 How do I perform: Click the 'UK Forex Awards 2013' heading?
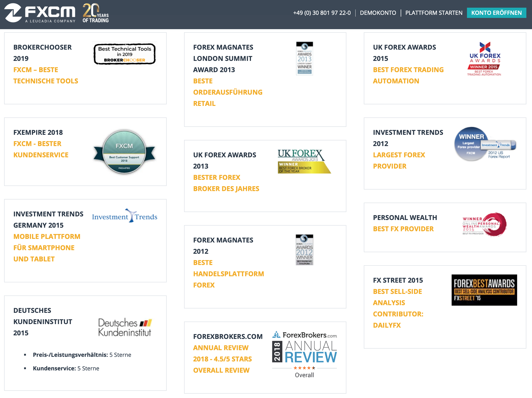(225, 161)
